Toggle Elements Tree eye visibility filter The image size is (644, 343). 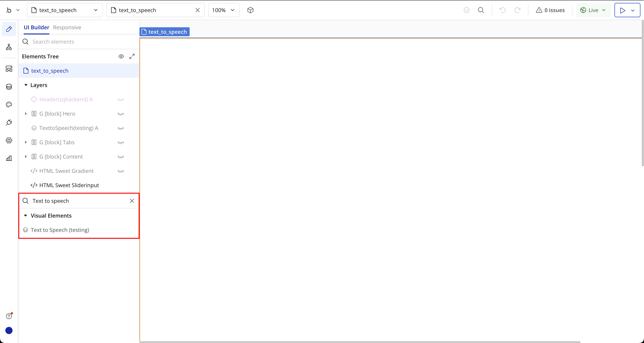[121, 56]
